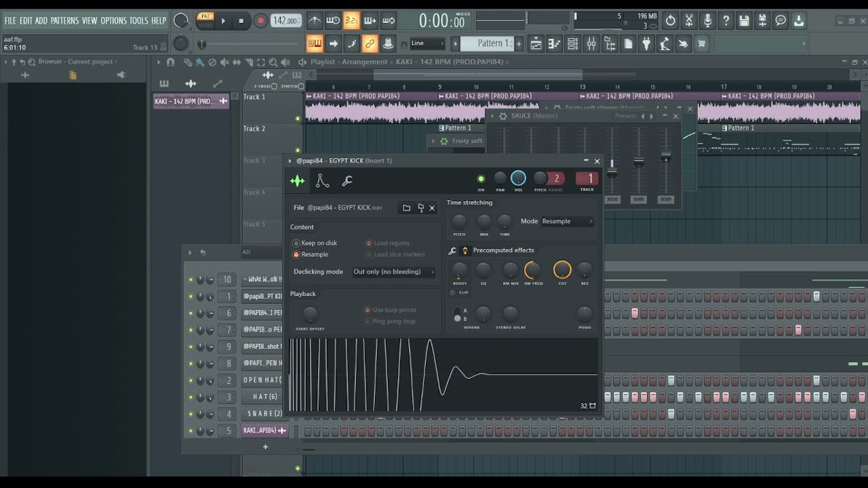
Task: Click the folder icon to load a sample file
Action: (x=406, y=208)
